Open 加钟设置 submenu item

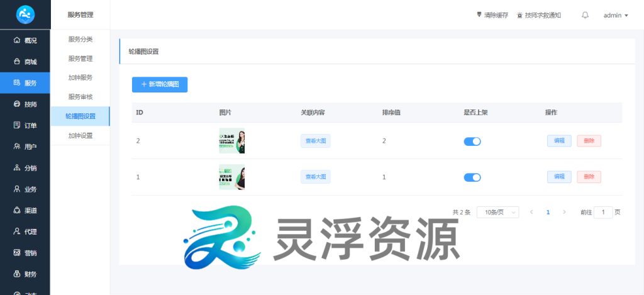pos(80,136)
